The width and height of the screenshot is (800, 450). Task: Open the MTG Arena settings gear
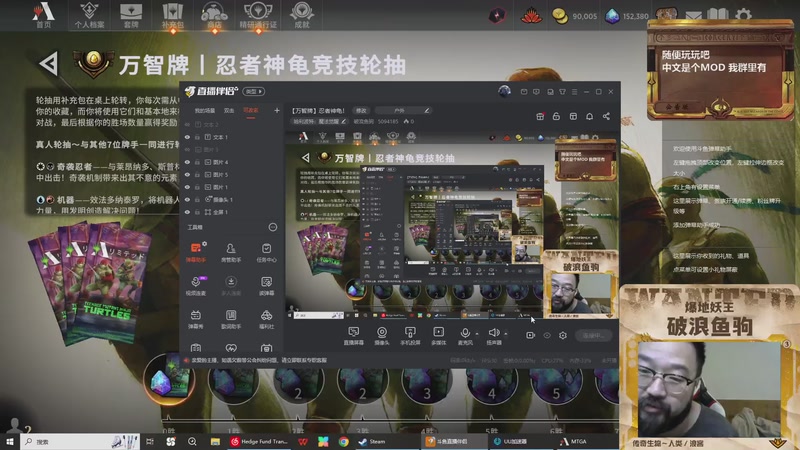(x=743, y=15)
